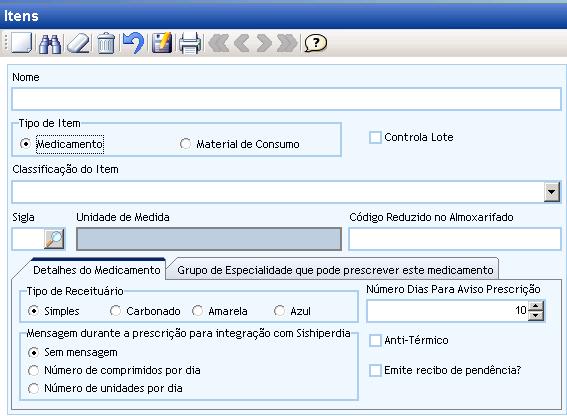Delete the record using the trash can icon
The width and height of the screenshot is (567, 416).
106,43
